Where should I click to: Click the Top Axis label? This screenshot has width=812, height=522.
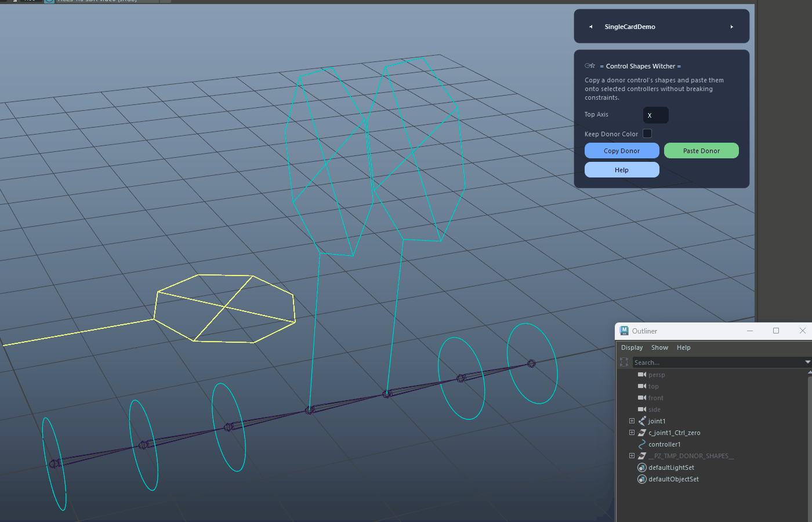[596, 114]
